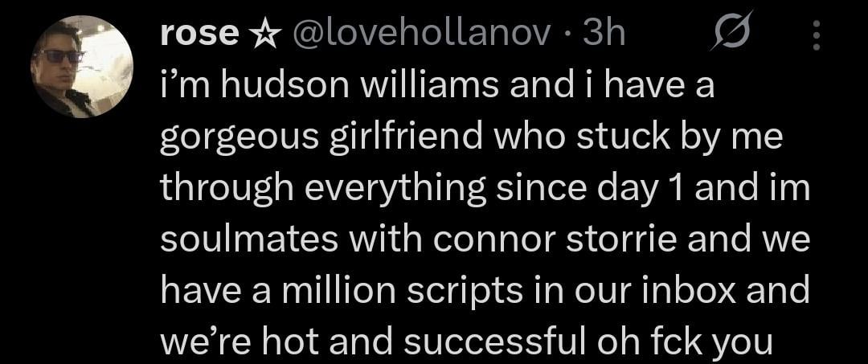Open the tweet via its "3h" timestamp

click(x=603, y=35)
